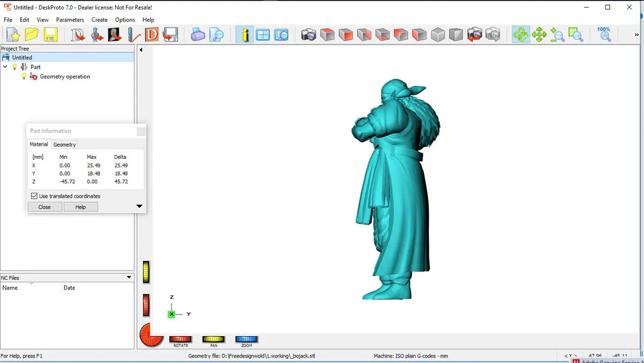
Task: Collapse the Part tree node
Action: pos(5,67)
